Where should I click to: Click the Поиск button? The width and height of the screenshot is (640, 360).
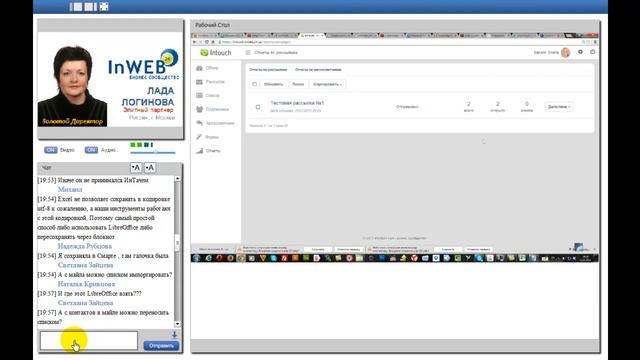[x=298, y=84]
